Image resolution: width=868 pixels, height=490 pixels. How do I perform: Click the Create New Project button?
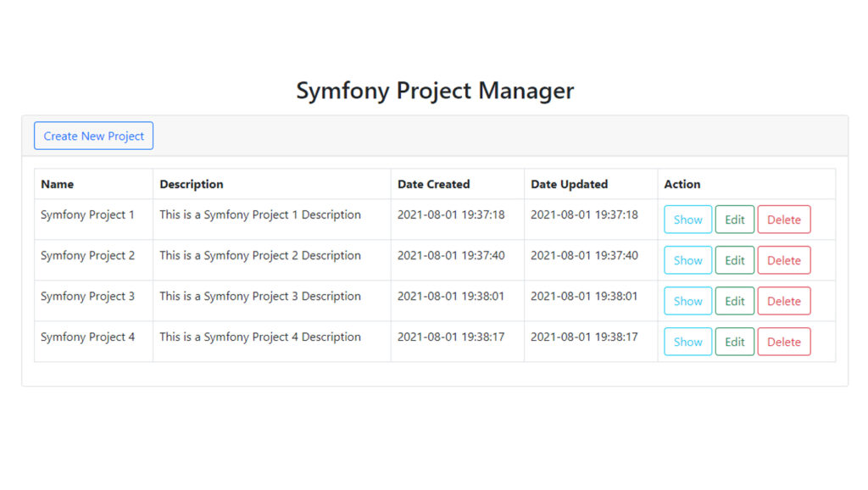[93, 136]
